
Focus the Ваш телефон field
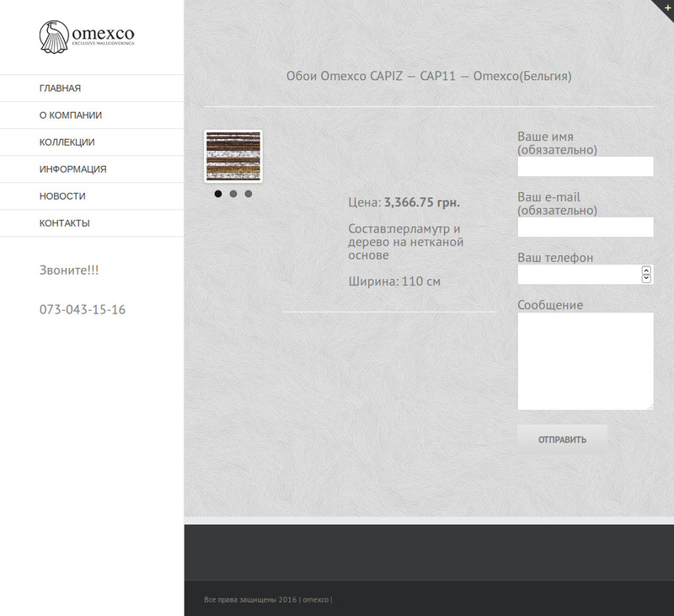[586, 274]
